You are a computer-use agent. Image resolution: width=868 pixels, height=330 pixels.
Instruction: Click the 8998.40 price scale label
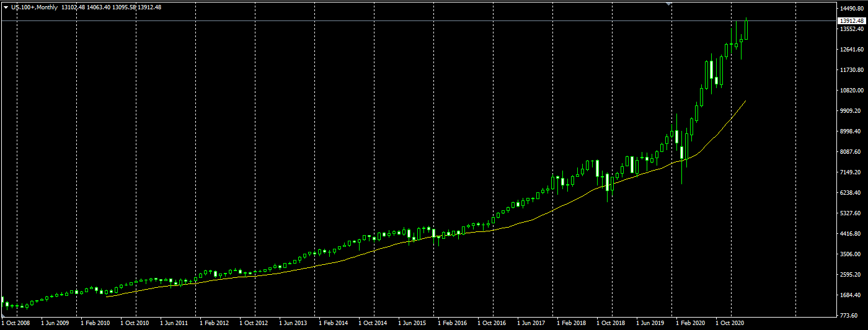pos(851,132)
